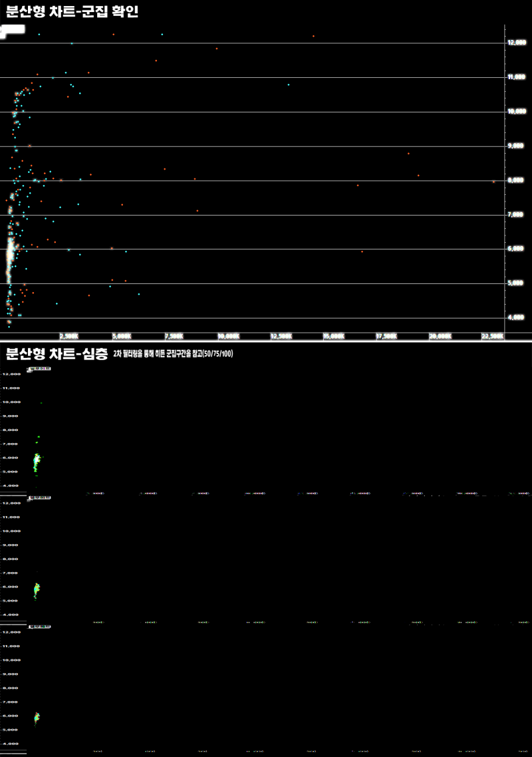Click the 20,000K x-axis label
Viewport: 532px width, 757px height.
coord(440,336)
